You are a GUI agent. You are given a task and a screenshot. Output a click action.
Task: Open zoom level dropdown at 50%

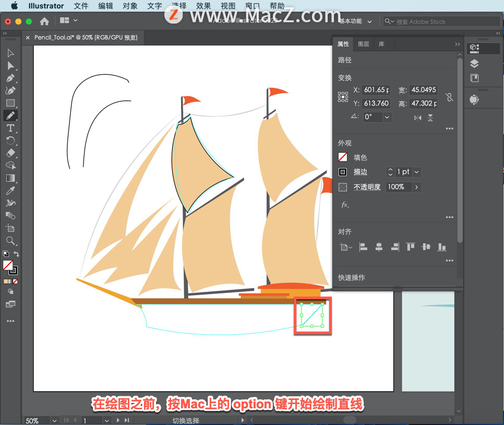pos(54,420)
